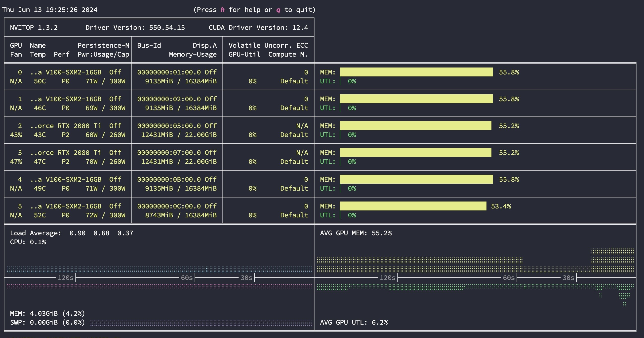
Task: Click GPU 5 MEM bar at 53.4%
Action: pyautogui.click(x=413, y=206)
